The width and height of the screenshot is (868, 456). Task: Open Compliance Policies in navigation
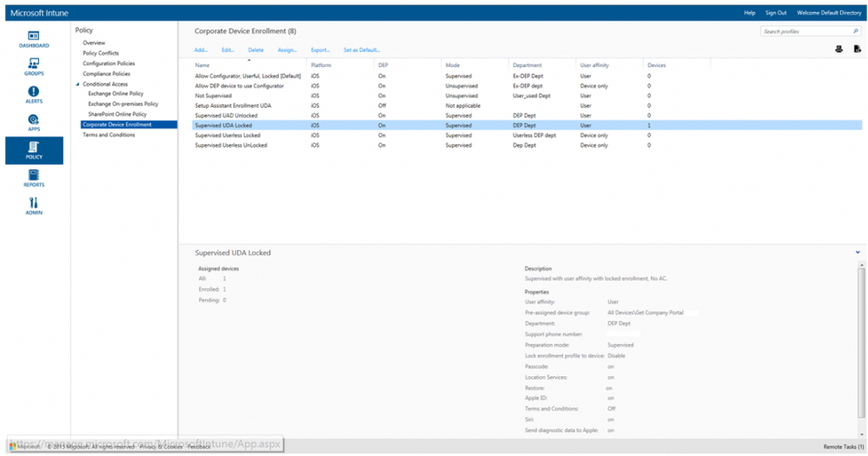coord(106,74)
